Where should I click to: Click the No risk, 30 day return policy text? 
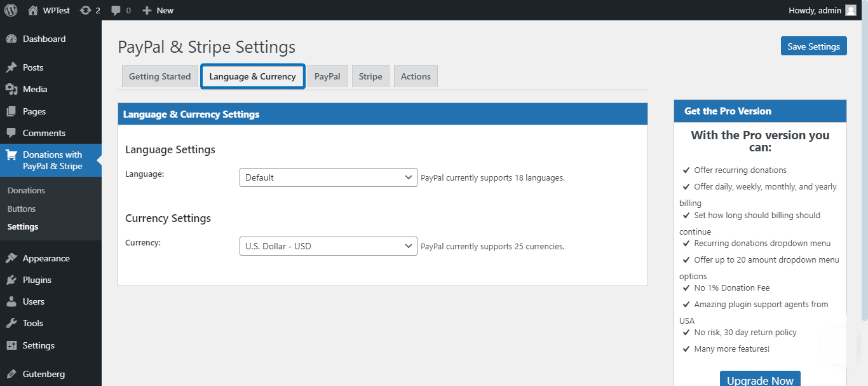[x=745, y=332]
